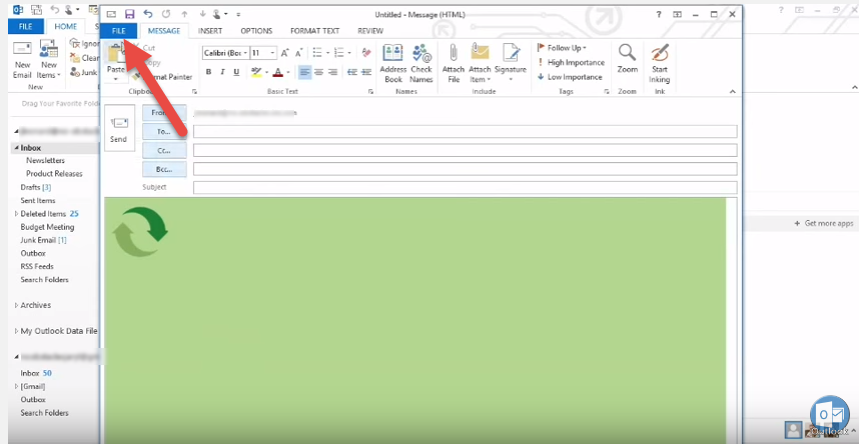Click into the Subject field
859x444 pixels.
pyautogui.click(x=465, y=187)
